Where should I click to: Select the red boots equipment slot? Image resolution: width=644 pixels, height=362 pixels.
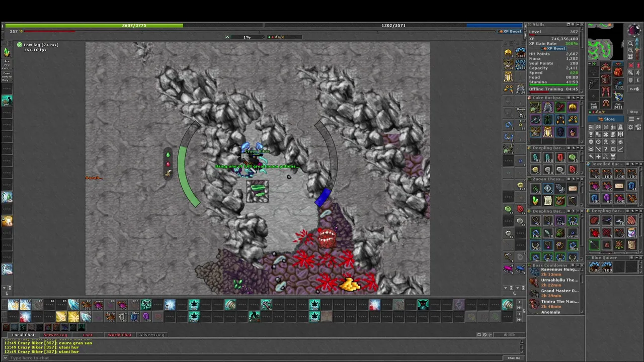(606, 103)
